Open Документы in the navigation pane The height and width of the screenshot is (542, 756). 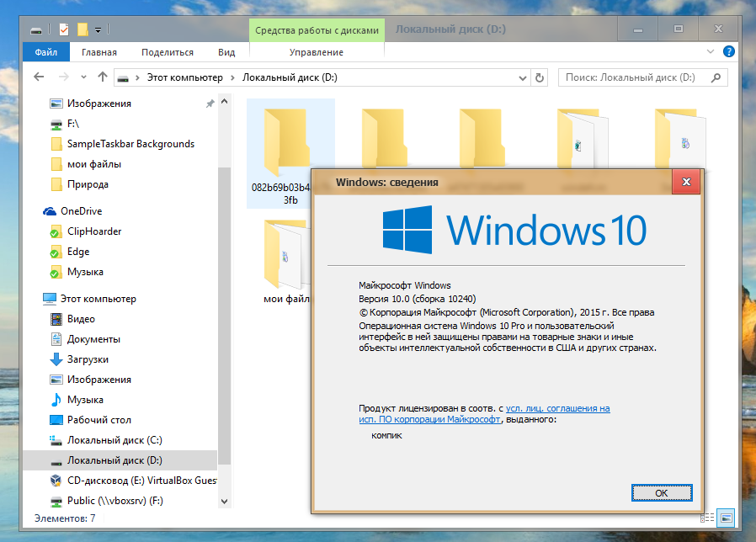point(93,339)
